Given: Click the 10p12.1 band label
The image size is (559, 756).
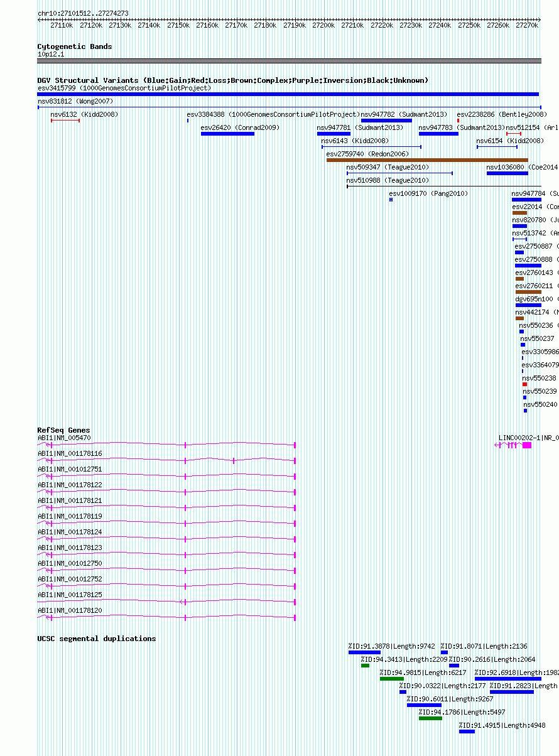Looking at the screenshot, I should pos(51,54).
